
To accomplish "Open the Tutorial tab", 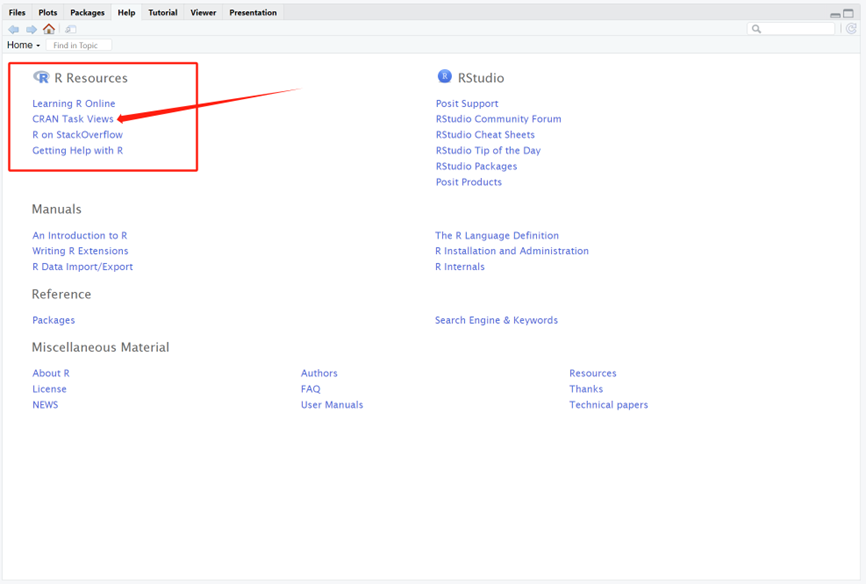I will pyautogui.click(x=163, y=12).
